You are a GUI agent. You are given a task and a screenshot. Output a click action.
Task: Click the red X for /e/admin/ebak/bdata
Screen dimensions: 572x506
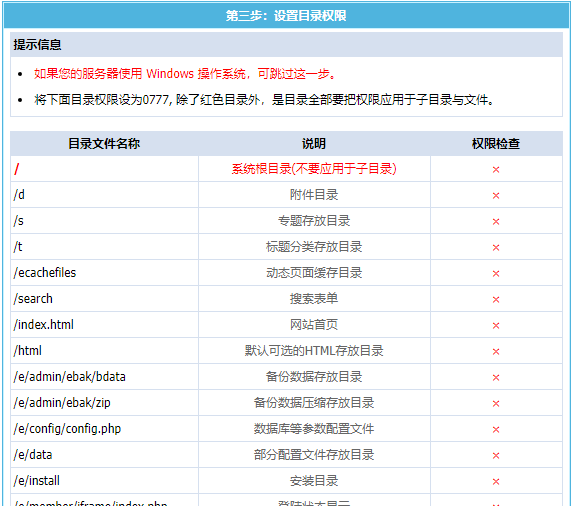pyautogui.click(x=496, y=378)
